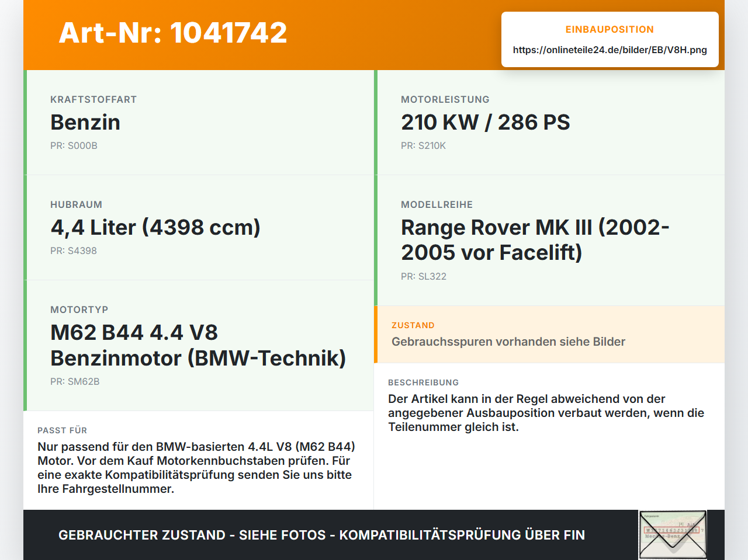Click the MODELLREIHE label

coord(437,204)
